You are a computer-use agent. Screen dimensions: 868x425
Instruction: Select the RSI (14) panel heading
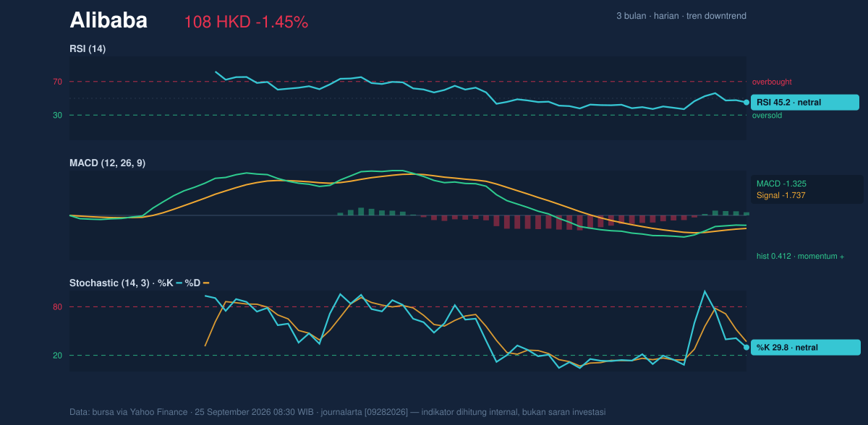click(x=88, y=48)
